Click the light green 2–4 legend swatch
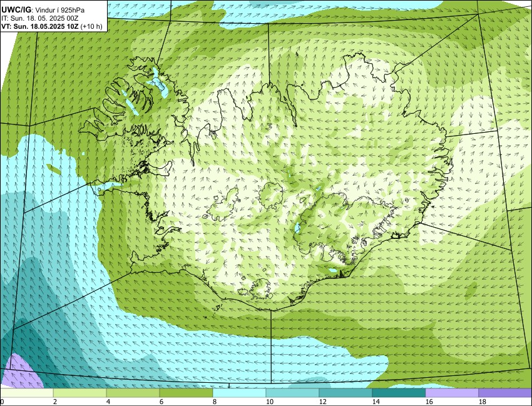This screenshot has width=532, height=406. (x=79, y=393)
